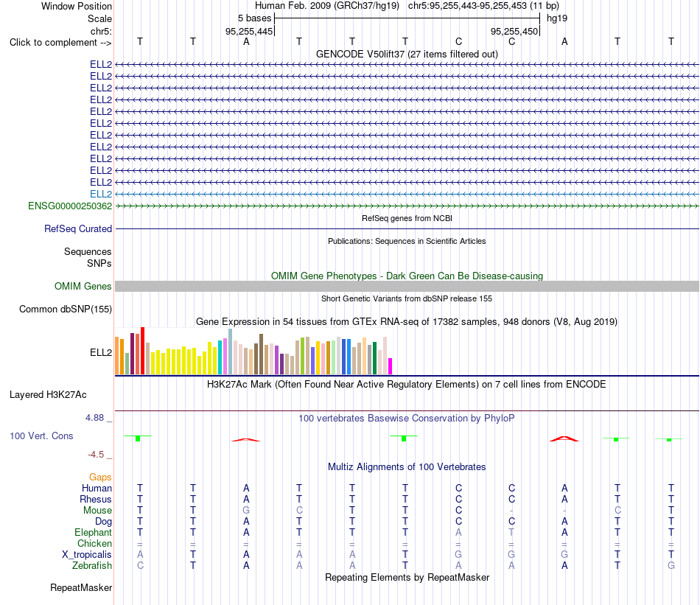Viewport: 700px width, 605px height.
Task: Select the 'Chicken' alignment species label
Action: pos(94,543)
